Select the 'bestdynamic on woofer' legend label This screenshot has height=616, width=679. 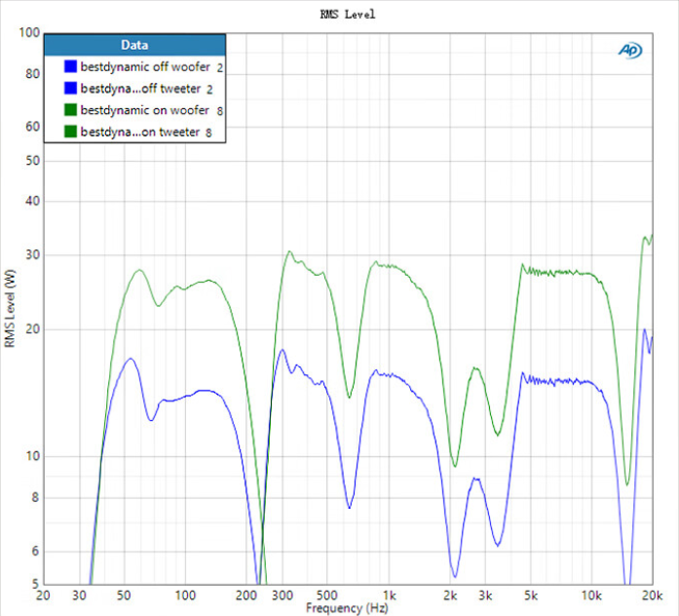click(x=144, y=110)
